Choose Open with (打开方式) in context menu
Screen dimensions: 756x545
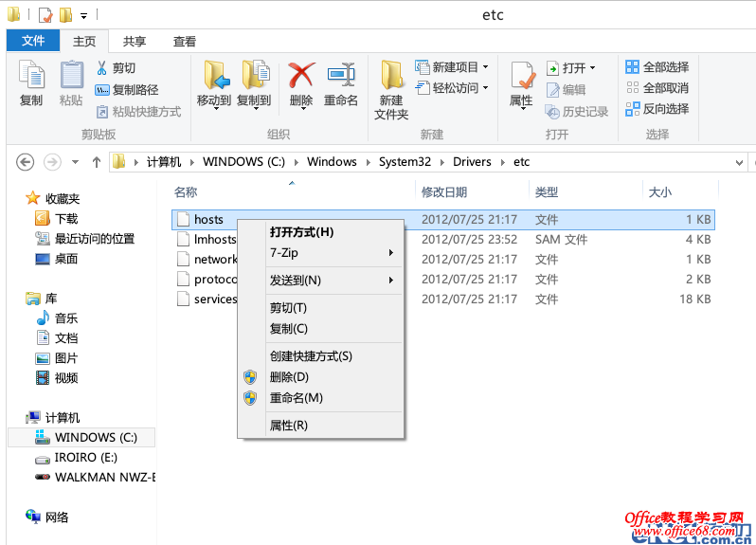320,232
